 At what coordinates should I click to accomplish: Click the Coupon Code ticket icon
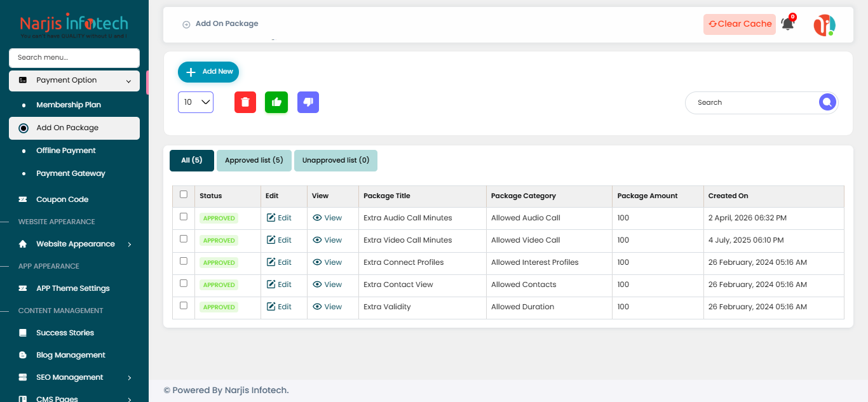pyautogui.click(x=23, y=199)
